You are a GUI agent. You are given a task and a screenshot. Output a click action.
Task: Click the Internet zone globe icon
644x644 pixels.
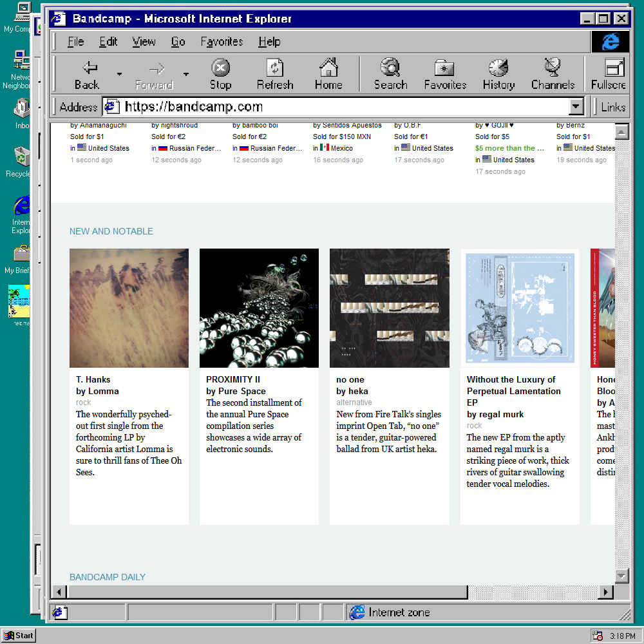(357, 612)
